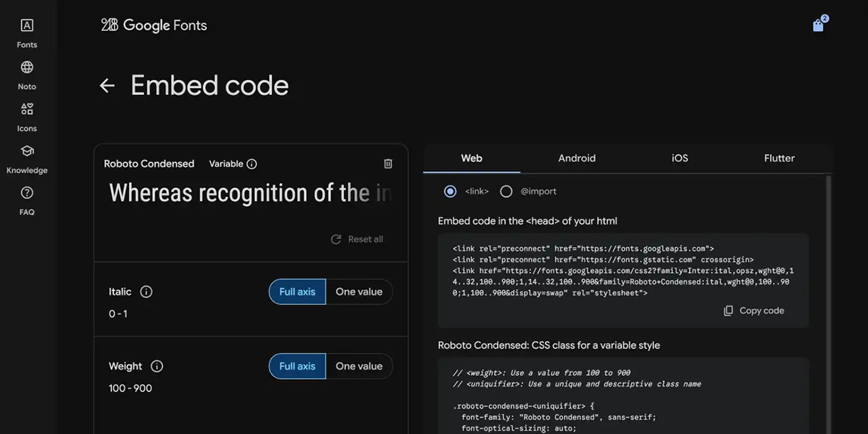
Task: Click the back arrow beside Embed code
Action: tap(107, 86)
